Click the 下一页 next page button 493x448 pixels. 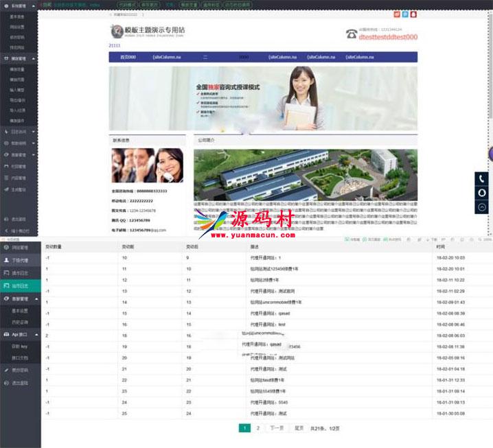276,428
